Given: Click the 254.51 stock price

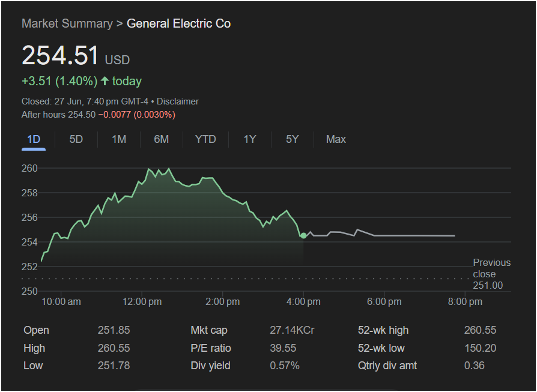Looking at the screenshot, I should click(60, 55).
